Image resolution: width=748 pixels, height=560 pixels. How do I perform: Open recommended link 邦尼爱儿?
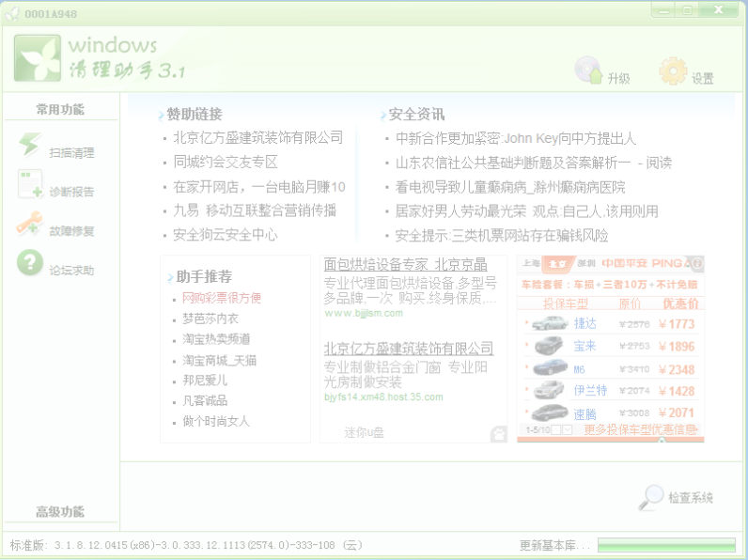click(205, 381)
